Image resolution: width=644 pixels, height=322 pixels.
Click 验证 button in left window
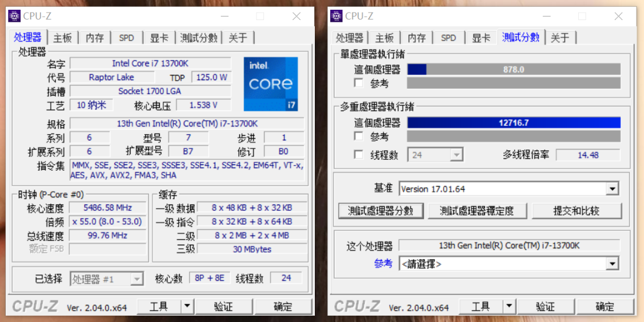(223, 307)
